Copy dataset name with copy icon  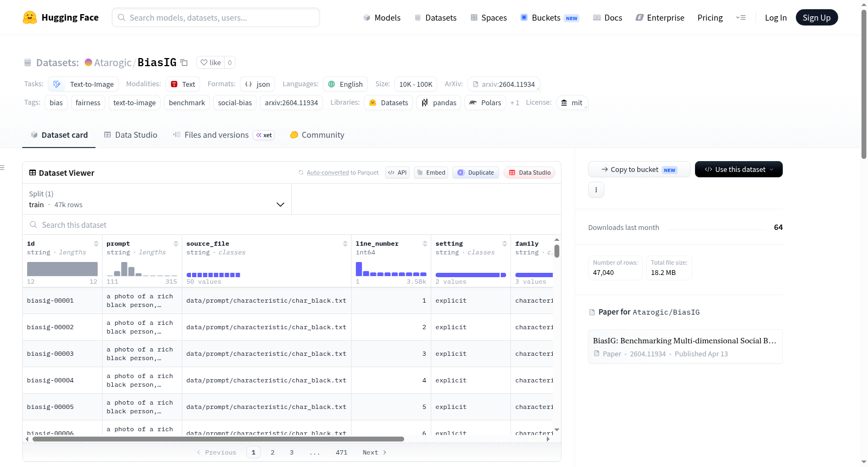coord(184,62)
